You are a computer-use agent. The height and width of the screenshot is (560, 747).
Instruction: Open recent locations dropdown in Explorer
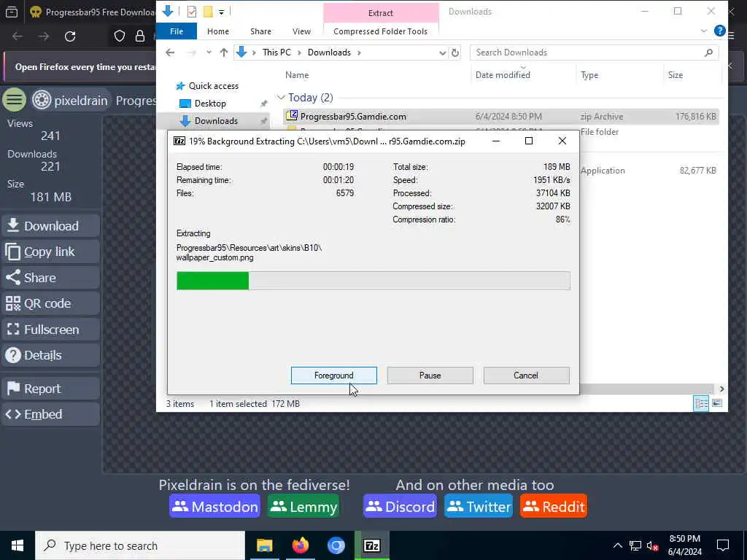click(209, 52)
